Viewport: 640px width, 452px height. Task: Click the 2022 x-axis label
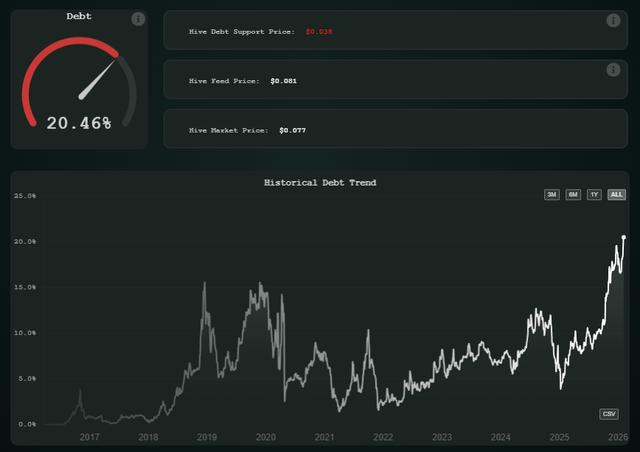tap(383, 437)
